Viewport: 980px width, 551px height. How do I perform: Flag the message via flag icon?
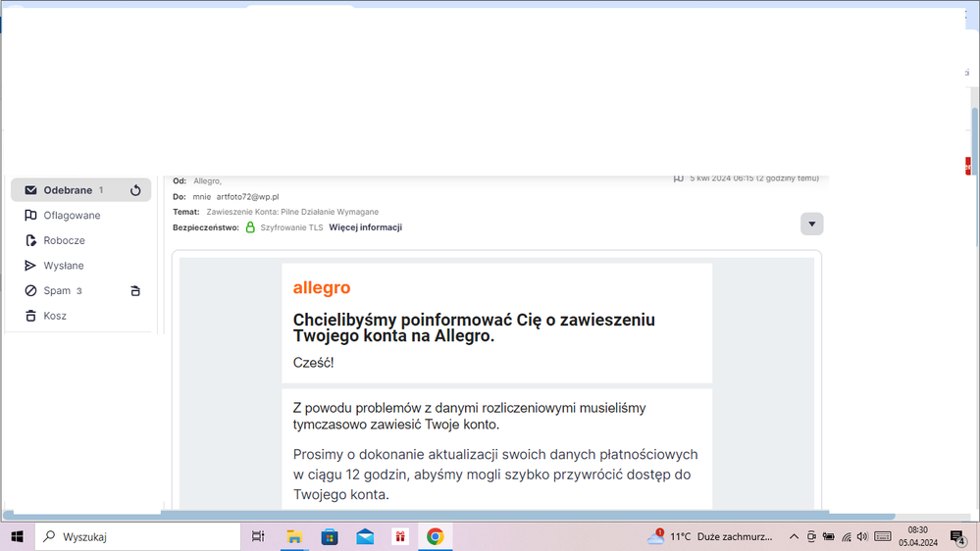[x=678, y=178]
